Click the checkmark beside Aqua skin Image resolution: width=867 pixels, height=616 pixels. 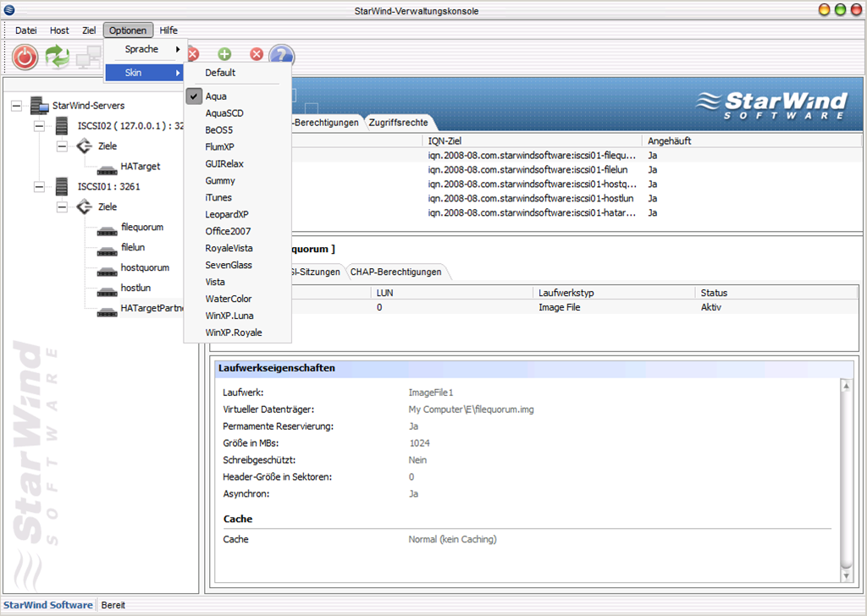(194, 96)
